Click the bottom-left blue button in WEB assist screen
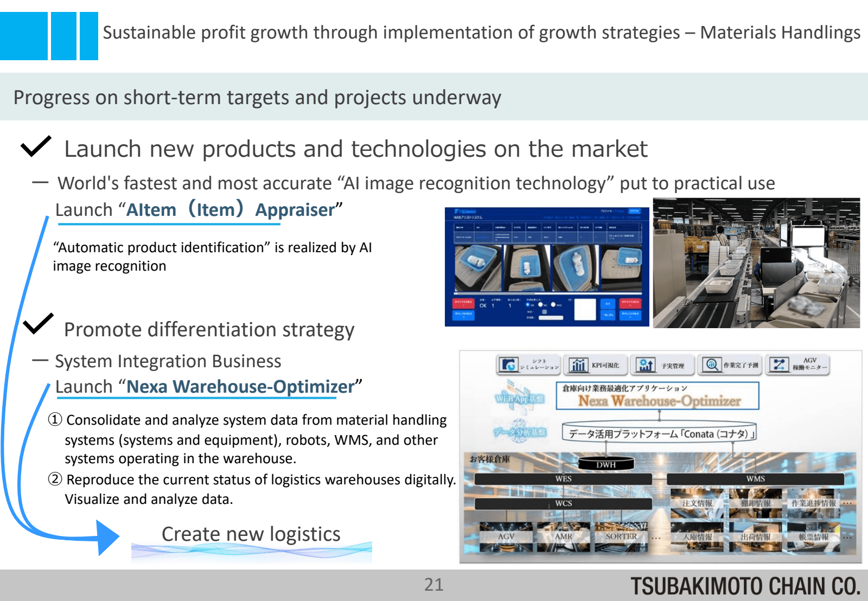 click(x=463, y=315)
